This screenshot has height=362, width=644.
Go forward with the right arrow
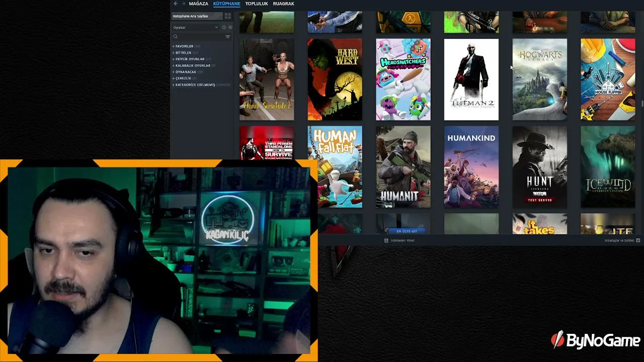[183, 4]
